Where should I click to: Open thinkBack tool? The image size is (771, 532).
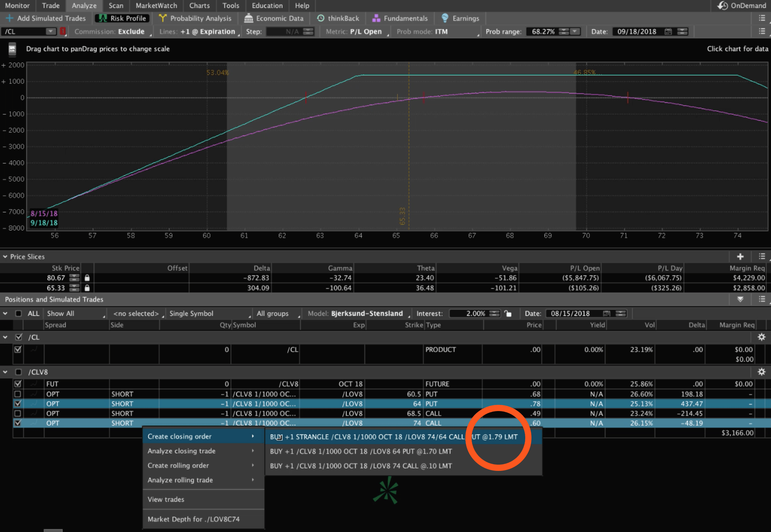[x=338, y=18]
